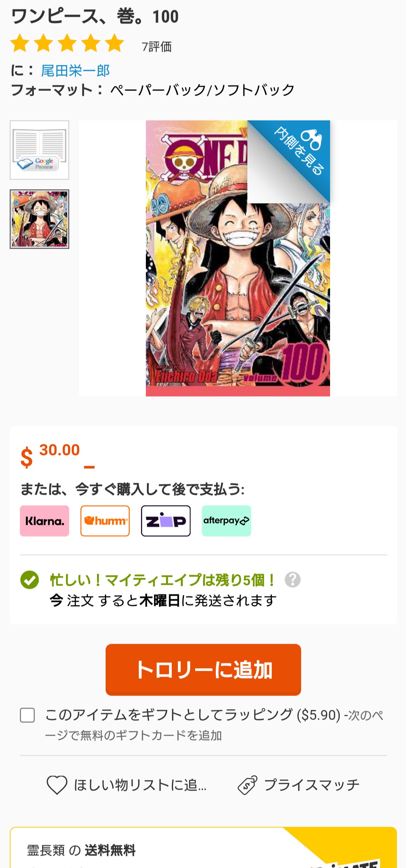Open the Google Preview thumbnail

coord(39,150)
